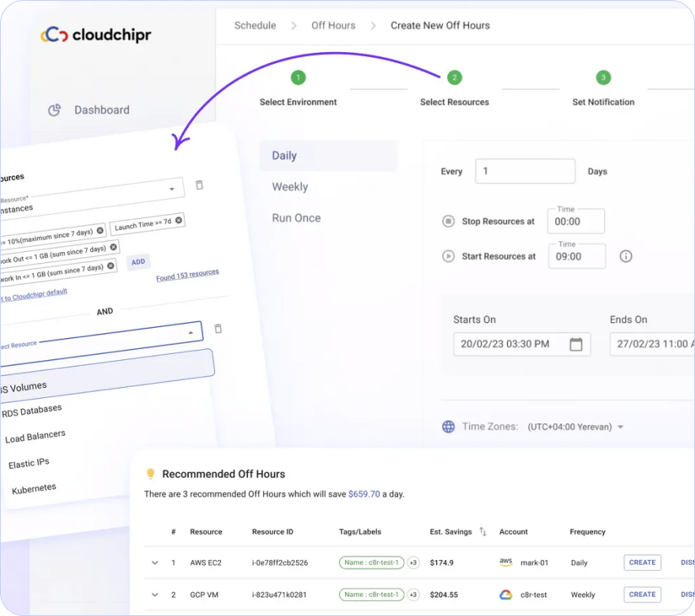Expand row 2 GCP VM chevron

coord(155,595)
